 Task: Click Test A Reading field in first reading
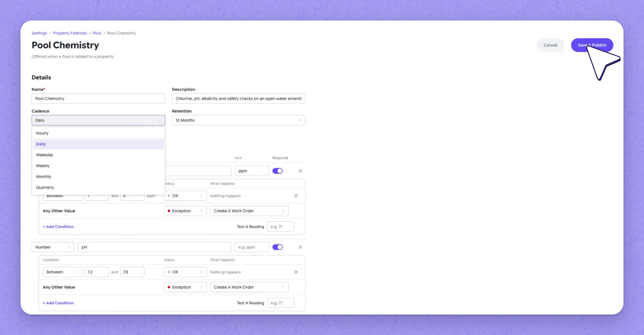(281, 227)
